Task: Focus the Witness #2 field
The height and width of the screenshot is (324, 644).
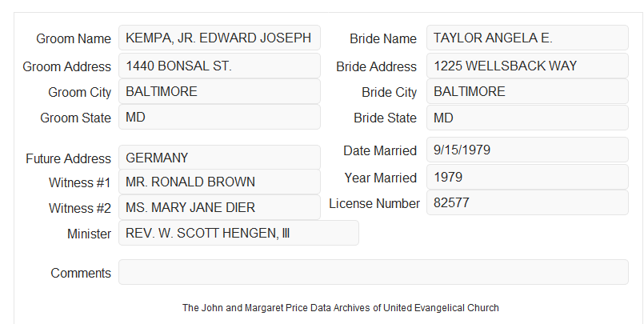Action: pos(219,207)
